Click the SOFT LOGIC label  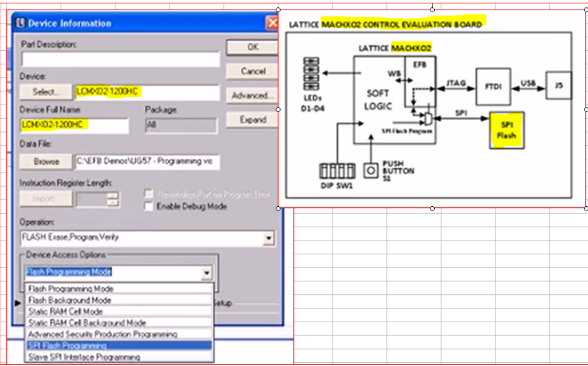[x=378, y=100]
